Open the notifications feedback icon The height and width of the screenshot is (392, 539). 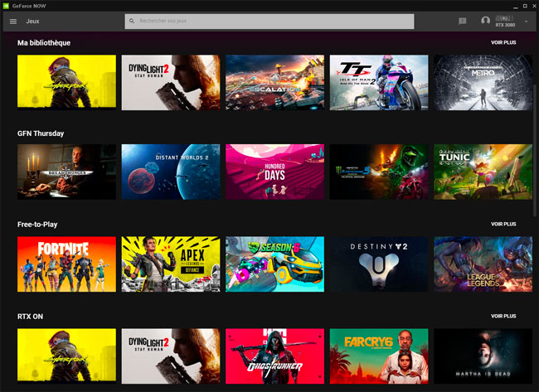462,22
